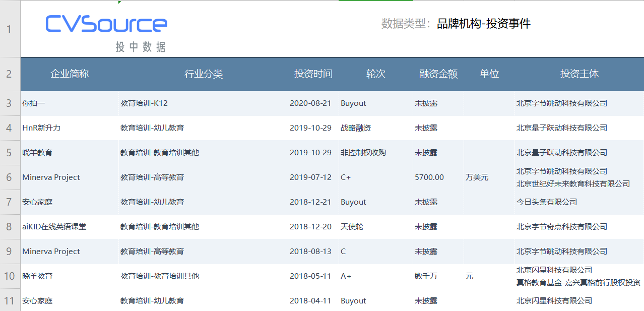Click the CVSource logo image
Viewport: 644px width, 311px height.
click(106, 32)
